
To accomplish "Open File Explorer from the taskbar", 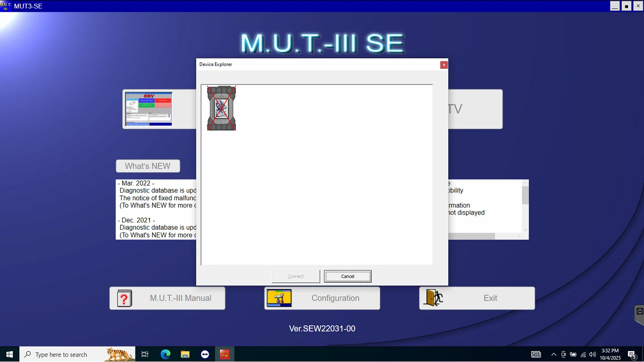I will coord(185,354).
